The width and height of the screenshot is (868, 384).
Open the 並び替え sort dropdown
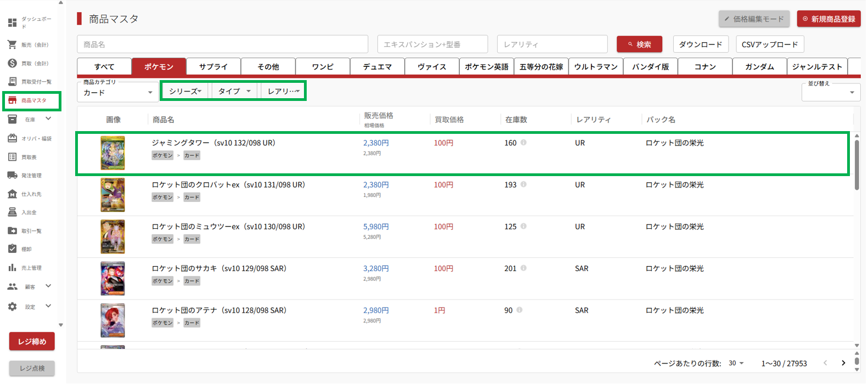click(x=831, y=92)
